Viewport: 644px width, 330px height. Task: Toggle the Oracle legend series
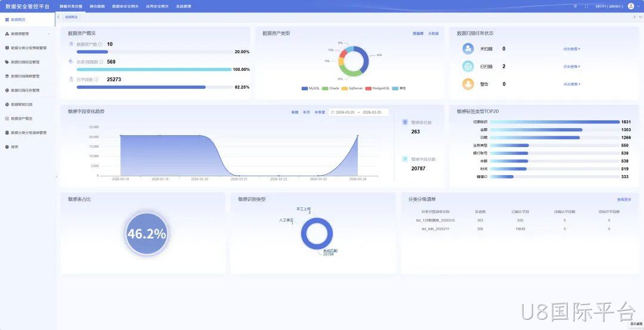point(330,88)
